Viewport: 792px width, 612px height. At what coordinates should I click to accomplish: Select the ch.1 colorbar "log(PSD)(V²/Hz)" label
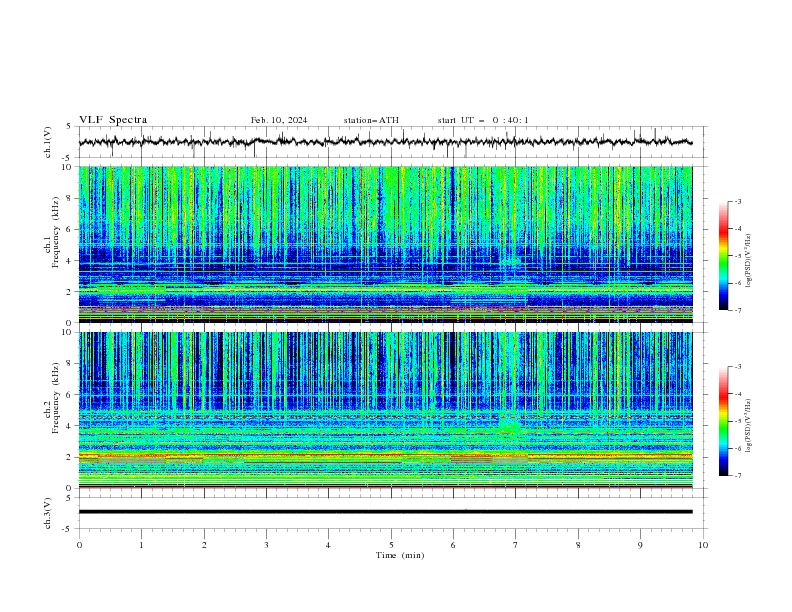(x=749, y=261)
